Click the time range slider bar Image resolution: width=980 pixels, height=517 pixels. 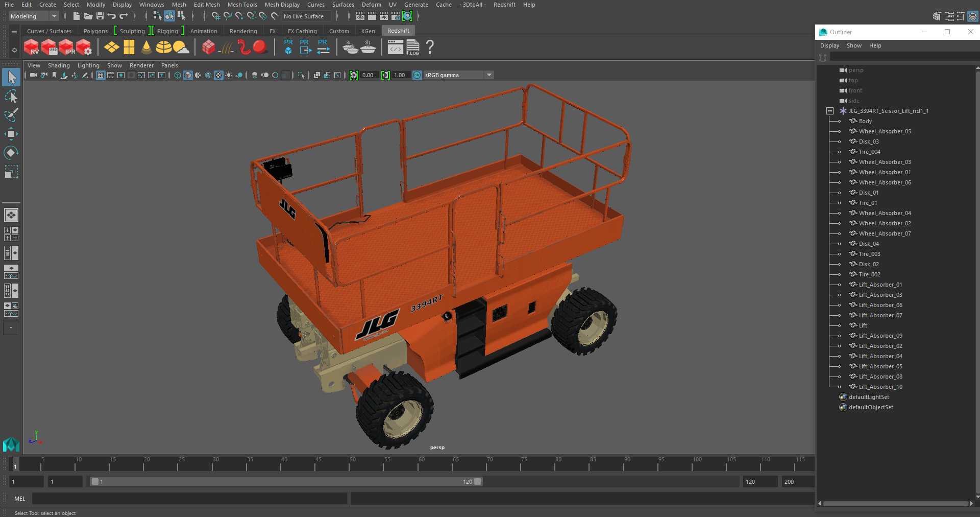(286, 482)
